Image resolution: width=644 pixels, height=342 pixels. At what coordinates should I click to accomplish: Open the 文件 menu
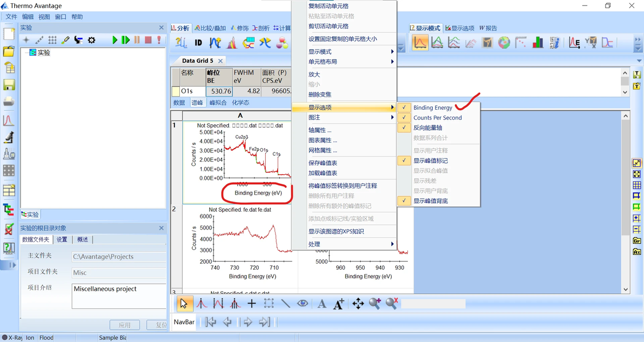pyautogui.click(x=11, y=17)
